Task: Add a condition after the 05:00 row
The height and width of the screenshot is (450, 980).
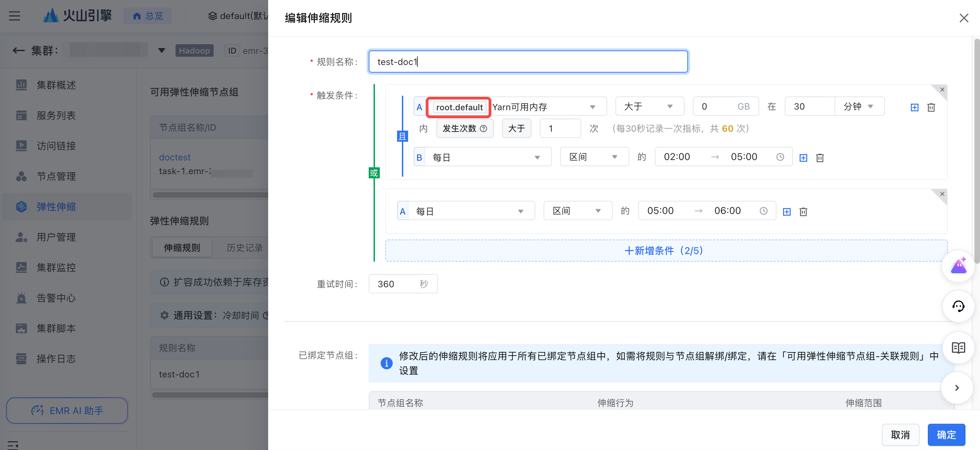Action: [786, 212]
